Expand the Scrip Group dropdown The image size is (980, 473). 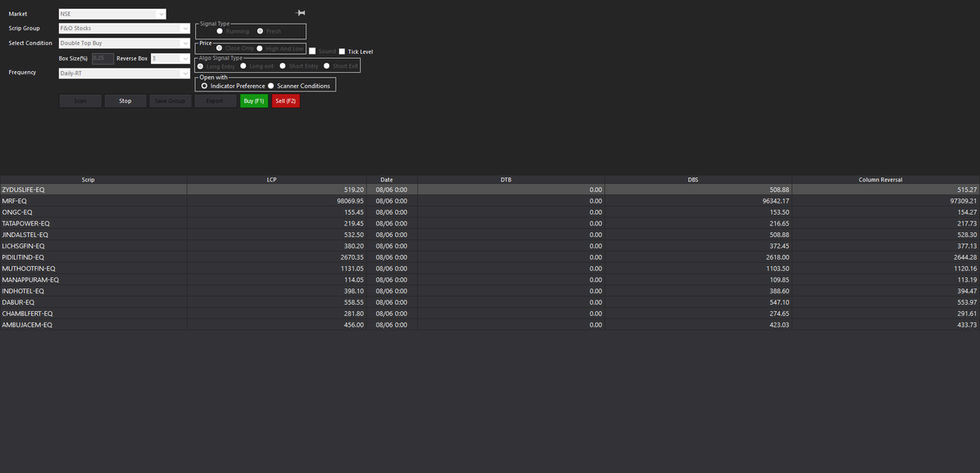pyautogui.click(x=125, y=29)
